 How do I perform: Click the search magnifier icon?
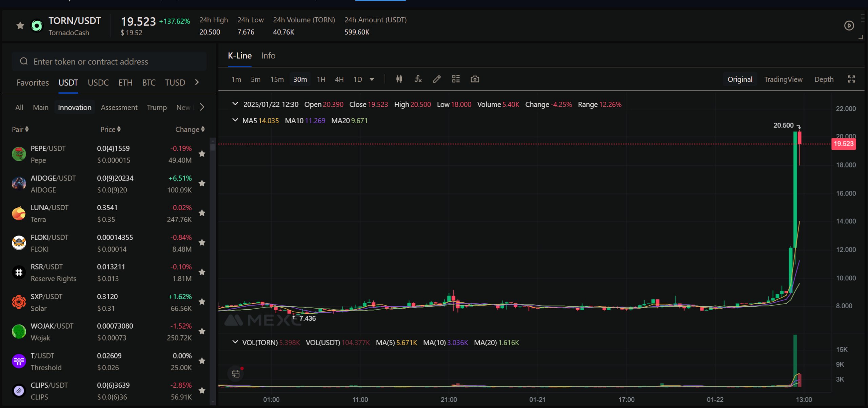(24, 61)
